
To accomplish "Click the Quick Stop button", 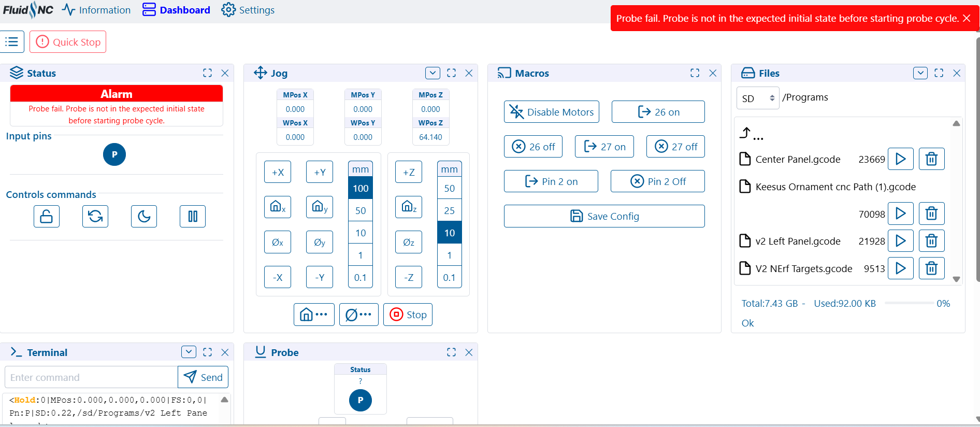I will (68, 42).
